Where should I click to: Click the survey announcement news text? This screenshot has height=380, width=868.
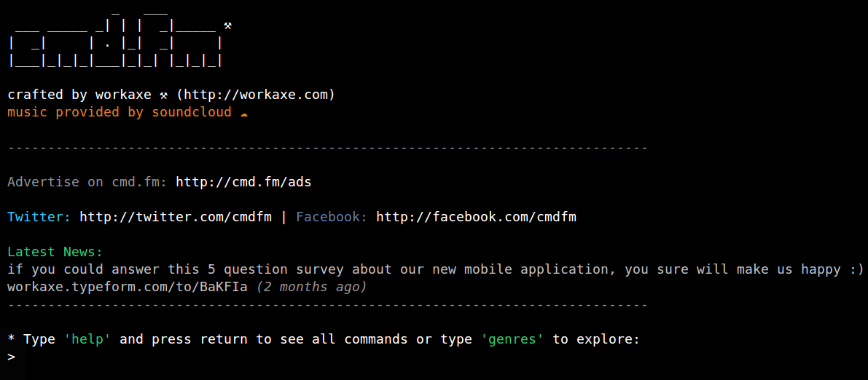coord(435,269)
